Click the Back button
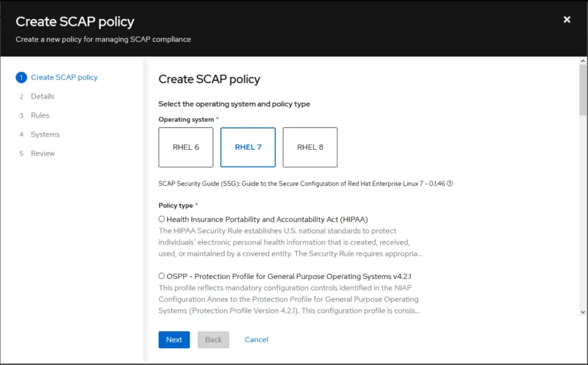This screenshot has width=588, height=365. pos(213,339)
